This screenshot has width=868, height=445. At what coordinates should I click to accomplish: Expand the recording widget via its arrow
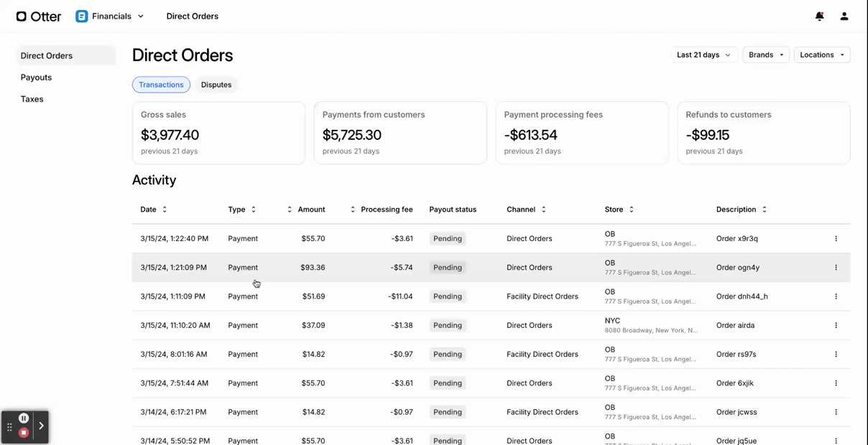41,426
